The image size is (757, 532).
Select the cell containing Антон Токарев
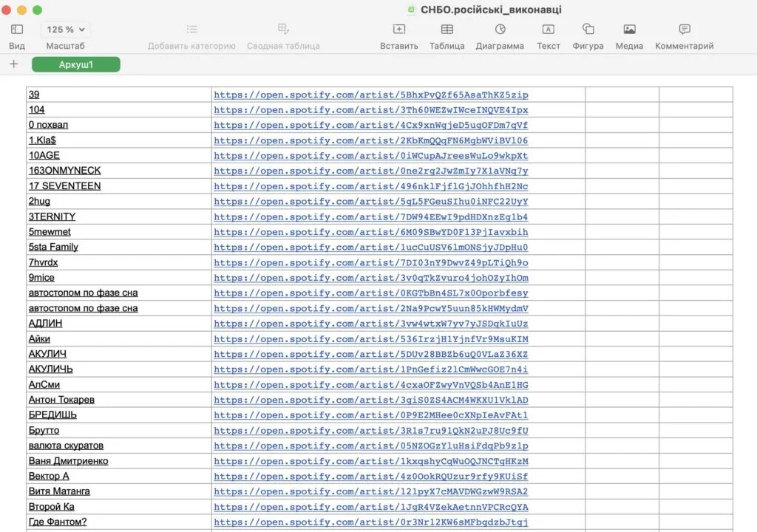pyautogui.click(x=61, y=400)
